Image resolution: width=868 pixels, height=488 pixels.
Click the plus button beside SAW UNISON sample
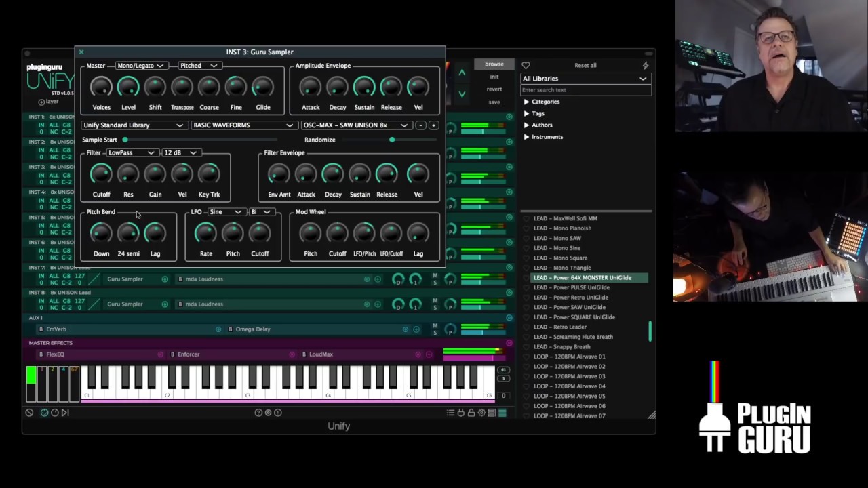[x=433, y=125]
